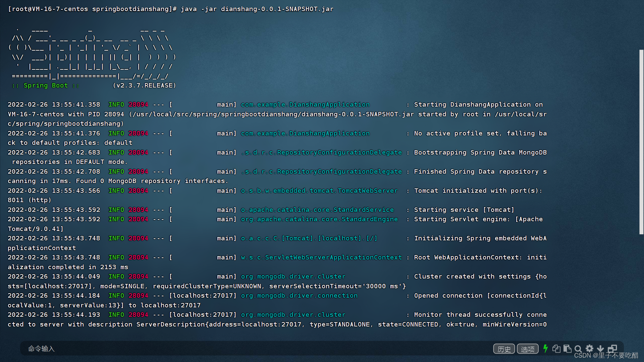Viewport: 644px width, 362px height.
Task: Click the scroll-to-bottom down arrow icon
Action: [600, 349]
